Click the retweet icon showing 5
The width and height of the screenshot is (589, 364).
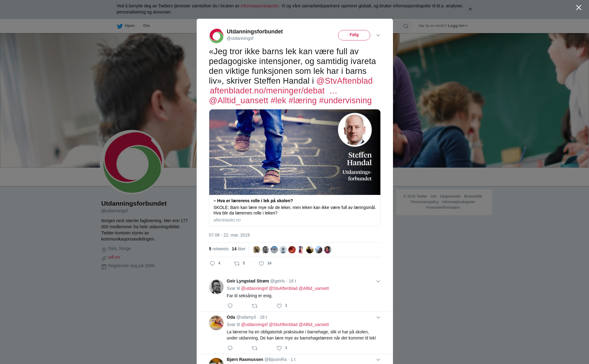point(237,264)
